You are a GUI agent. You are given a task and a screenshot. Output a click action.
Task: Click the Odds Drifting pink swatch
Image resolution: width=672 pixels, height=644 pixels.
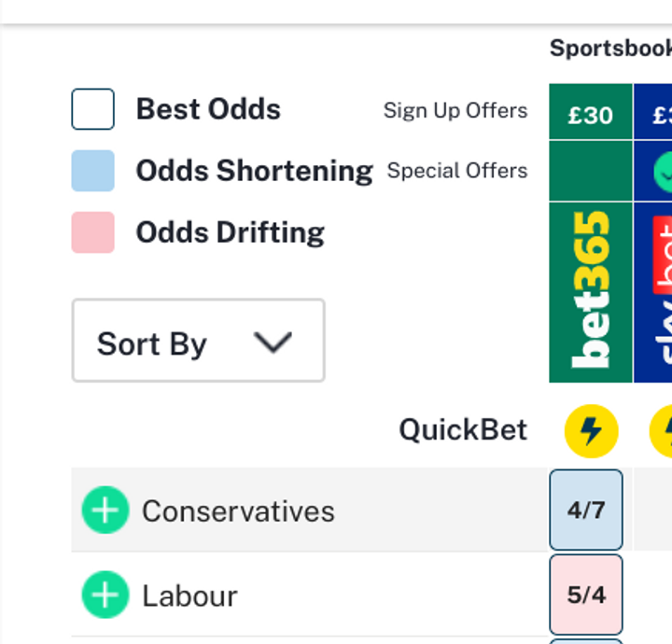(93, 232)
